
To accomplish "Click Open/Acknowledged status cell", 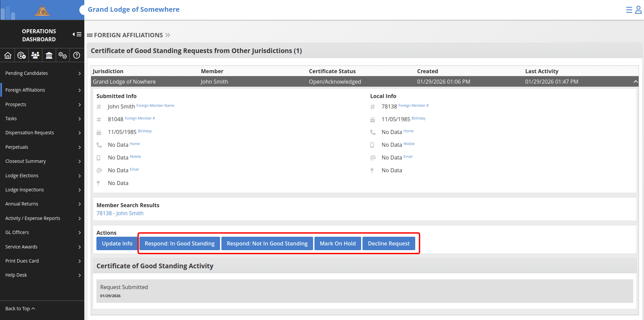I will point(335,82).
